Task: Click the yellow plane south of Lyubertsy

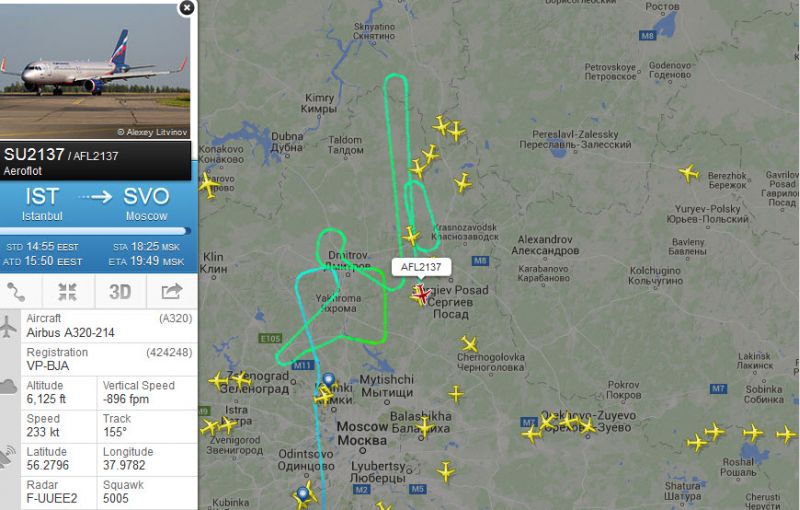Action: tap(446, 472)
